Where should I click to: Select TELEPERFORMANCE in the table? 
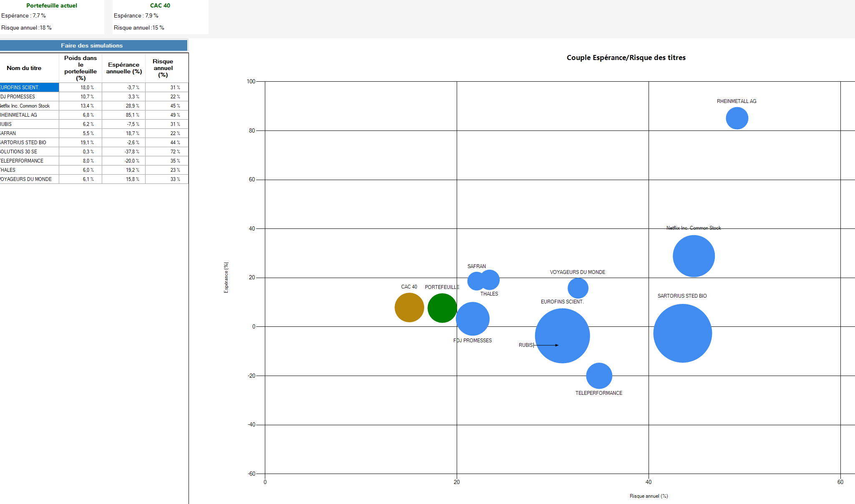click(29, 161)
